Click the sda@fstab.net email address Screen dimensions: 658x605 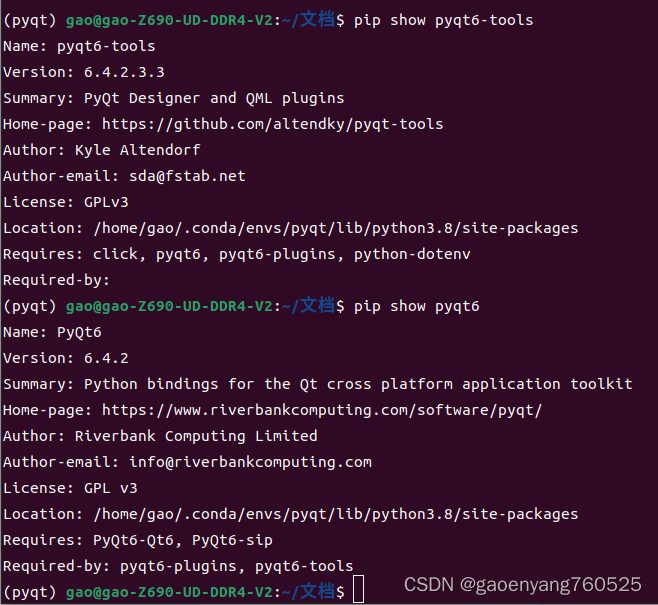coord(187,176)
